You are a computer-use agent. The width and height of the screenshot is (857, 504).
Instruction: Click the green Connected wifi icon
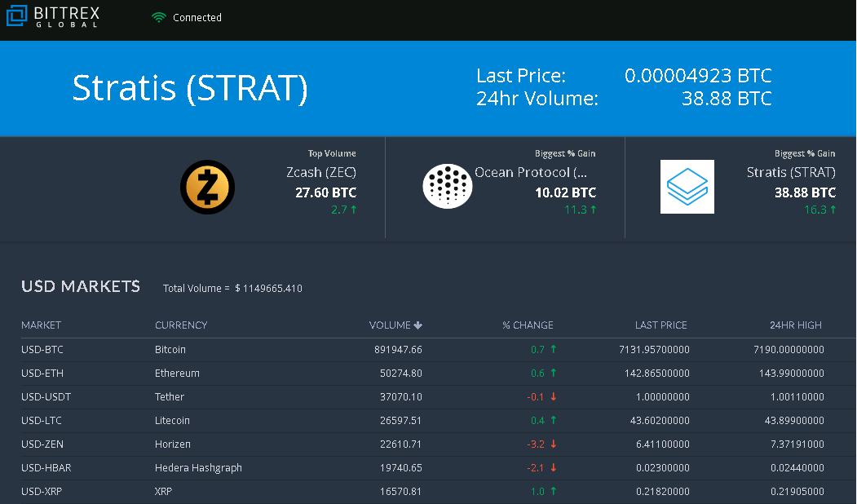point(158,17)
